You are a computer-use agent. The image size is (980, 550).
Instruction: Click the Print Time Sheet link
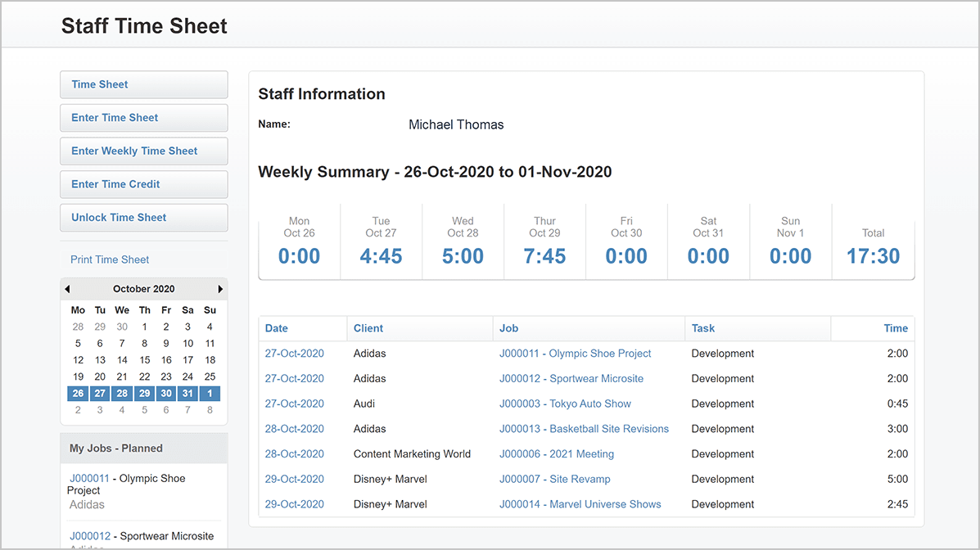pos(110,259)
